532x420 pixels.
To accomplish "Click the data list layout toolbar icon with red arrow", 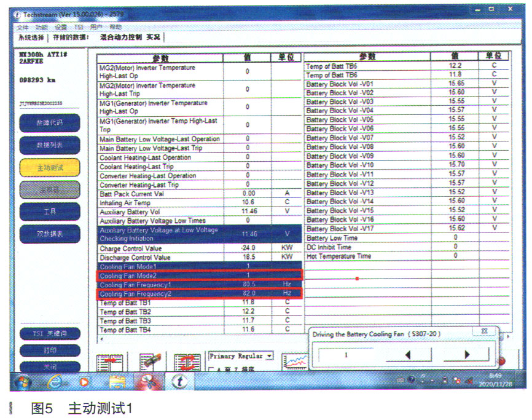I will click(x=109, y=362).
